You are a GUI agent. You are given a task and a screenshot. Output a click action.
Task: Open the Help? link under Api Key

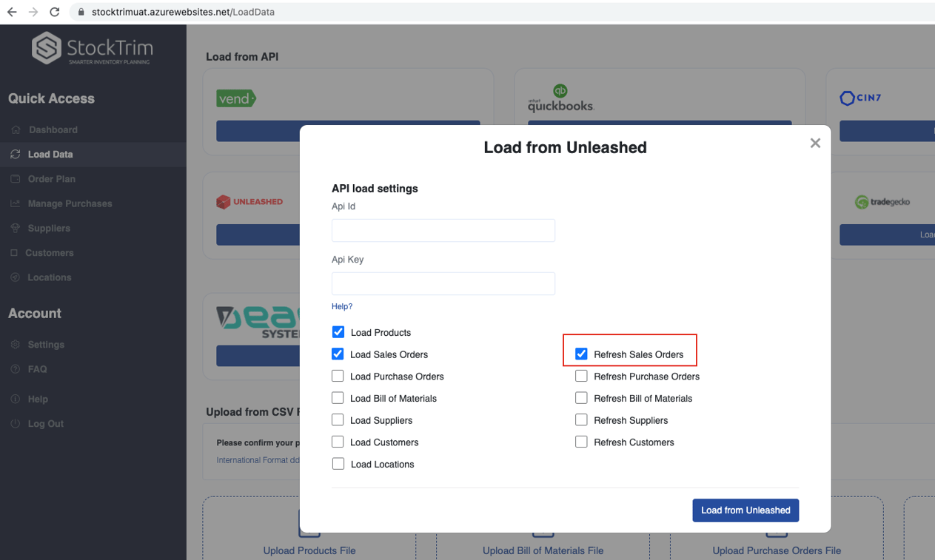click(x=342, y=306)
